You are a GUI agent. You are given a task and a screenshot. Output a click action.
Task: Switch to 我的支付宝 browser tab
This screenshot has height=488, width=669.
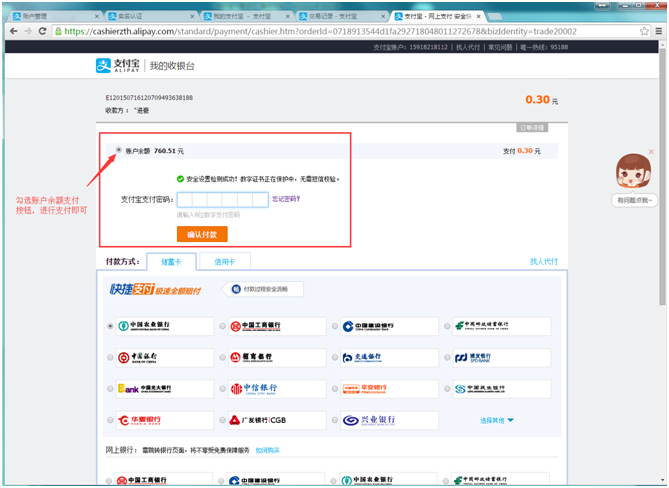point(244,16)
